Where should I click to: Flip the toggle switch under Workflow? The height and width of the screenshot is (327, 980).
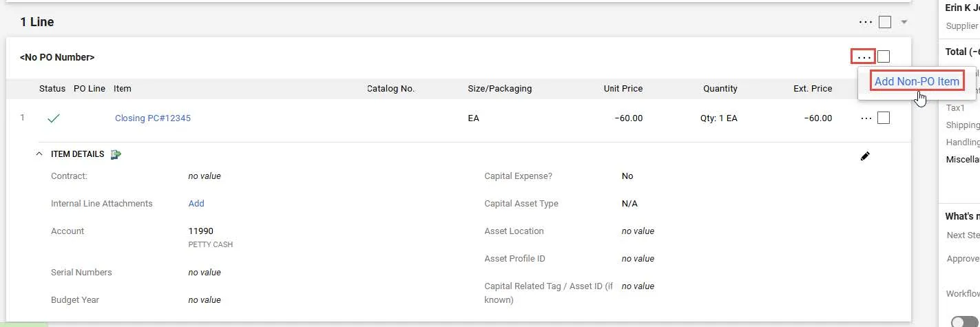click(x=965, y=322)
